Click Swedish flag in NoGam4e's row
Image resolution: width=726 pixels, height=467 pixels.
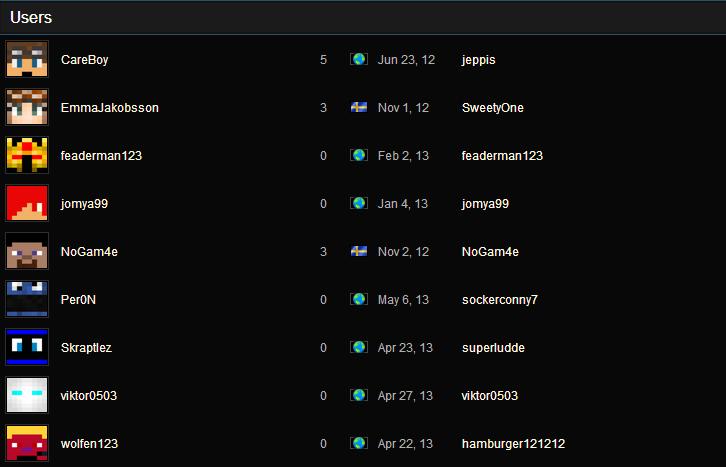click(x=359, y=252)
